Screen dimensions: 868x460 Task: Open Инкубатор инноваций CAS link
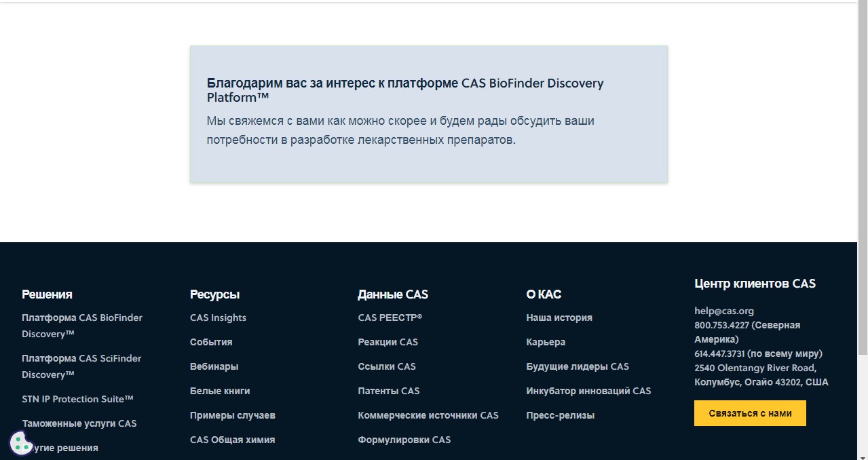pyautogui.click(x=588, y=391)
